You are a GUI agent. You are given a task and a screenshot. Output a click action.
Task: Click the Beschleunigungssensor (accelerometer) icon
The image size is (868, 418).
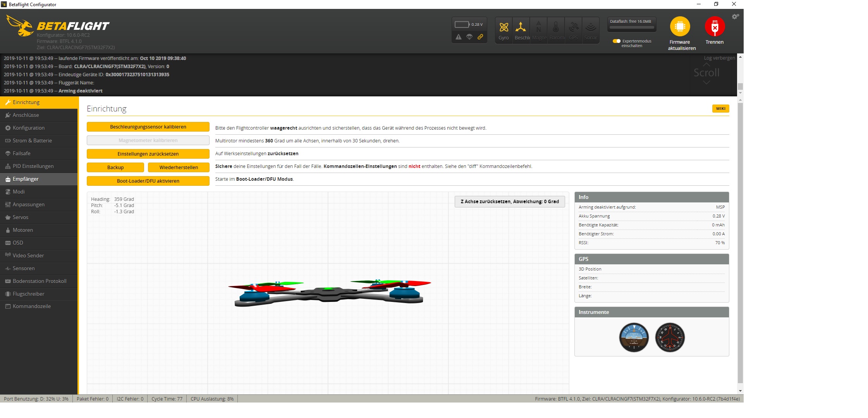point(521,27)
